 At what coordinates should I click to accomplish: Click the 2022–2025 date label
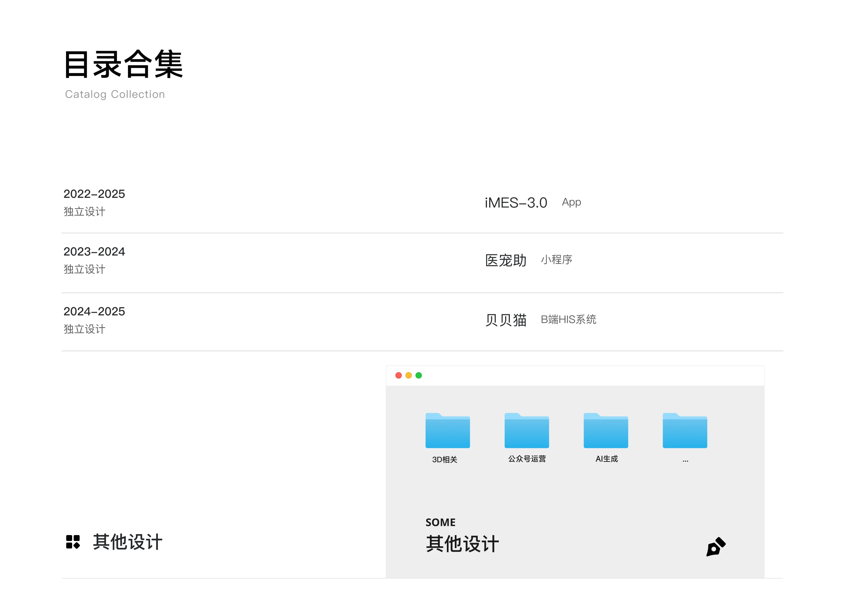(x=94, y=194)
